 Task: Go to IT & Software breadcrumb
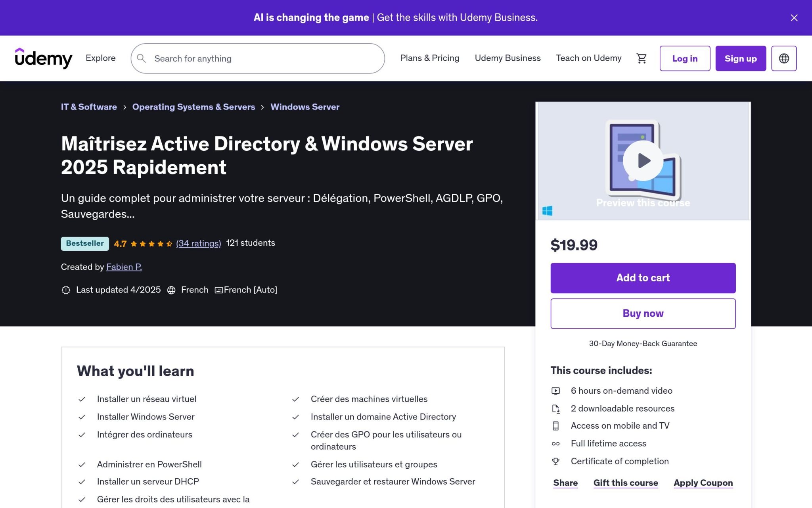coord(89,107)
